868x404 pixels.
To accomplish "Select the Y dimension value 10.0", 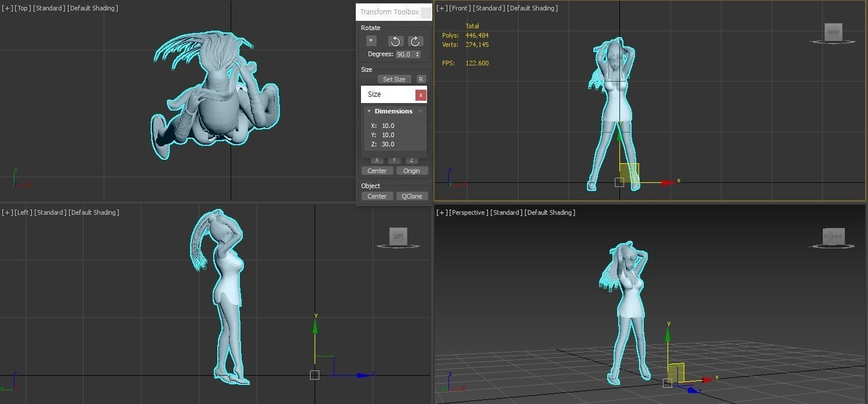I will (388, 135).
